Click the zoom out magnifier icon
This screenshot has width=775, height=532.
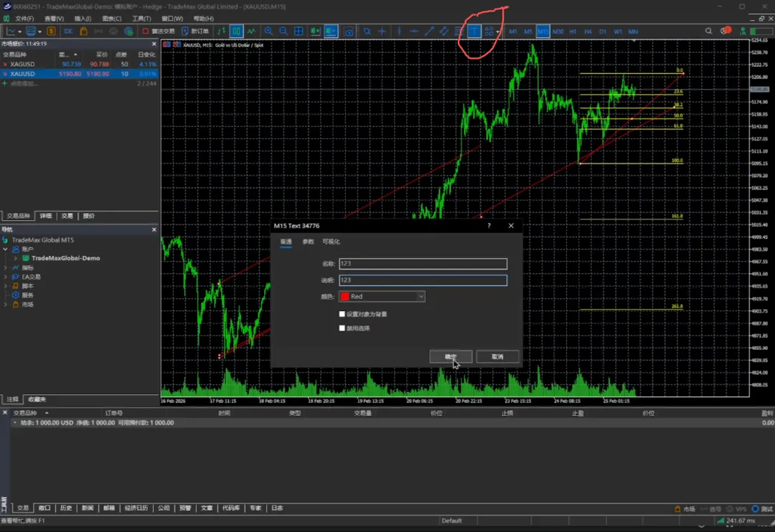pyautogui.click(x=283, y=32)
